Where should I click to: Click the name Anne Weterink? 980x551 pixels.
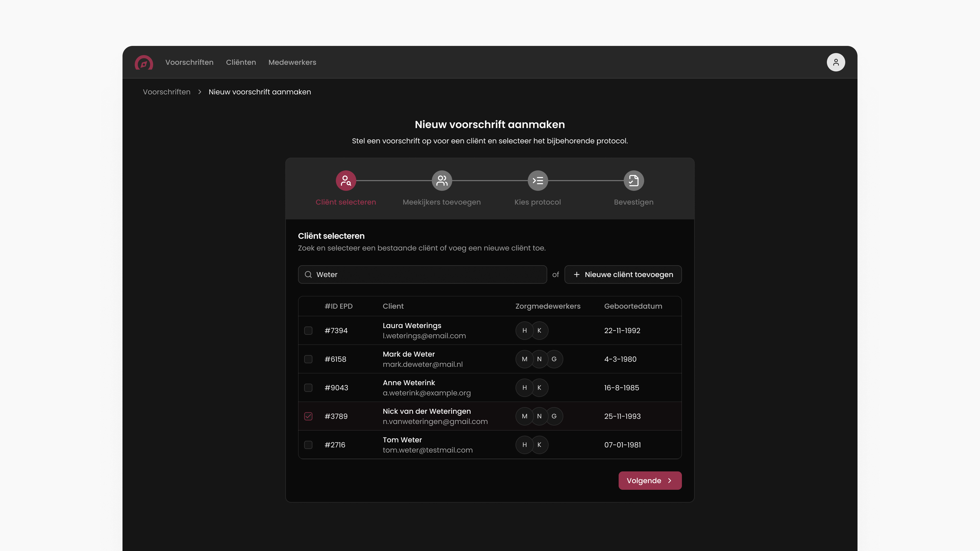pos(409,383)
